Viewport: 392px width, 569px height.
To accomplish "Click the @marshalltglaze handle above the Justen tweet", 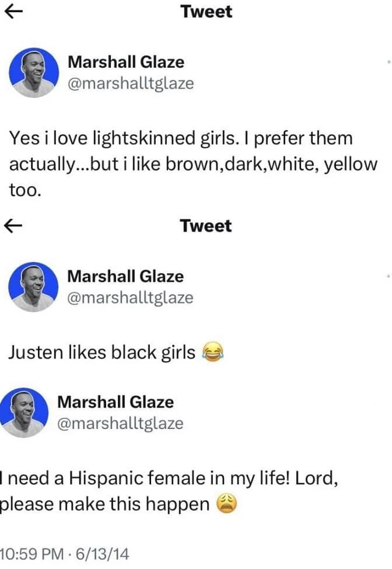I will point(130,298).
